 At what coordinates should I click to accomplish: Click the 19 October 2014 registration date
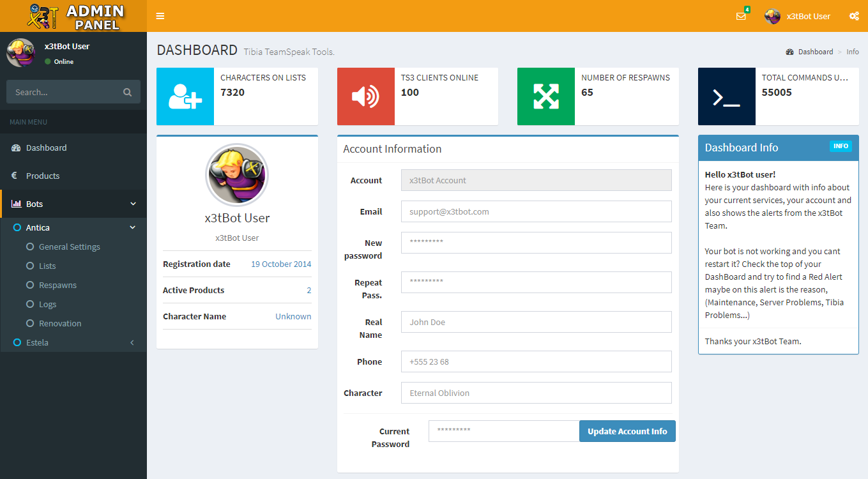[x=281, y=264]
